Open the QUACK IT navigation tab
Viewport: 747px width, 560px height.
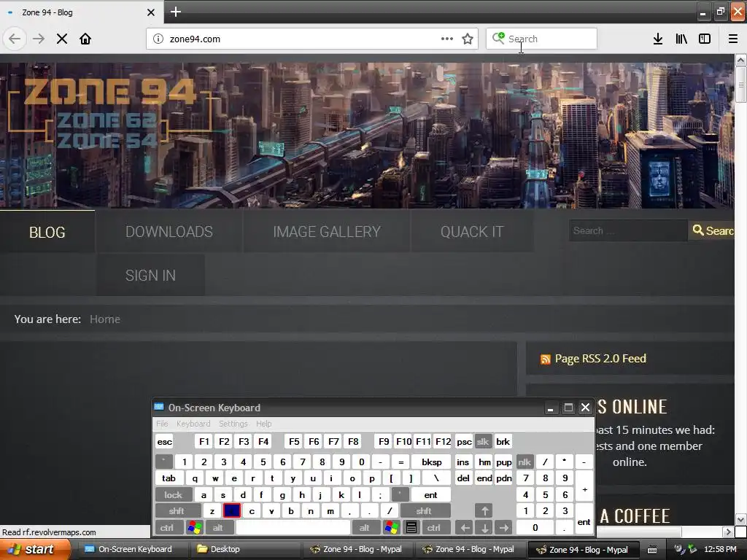tap(472, 231)
